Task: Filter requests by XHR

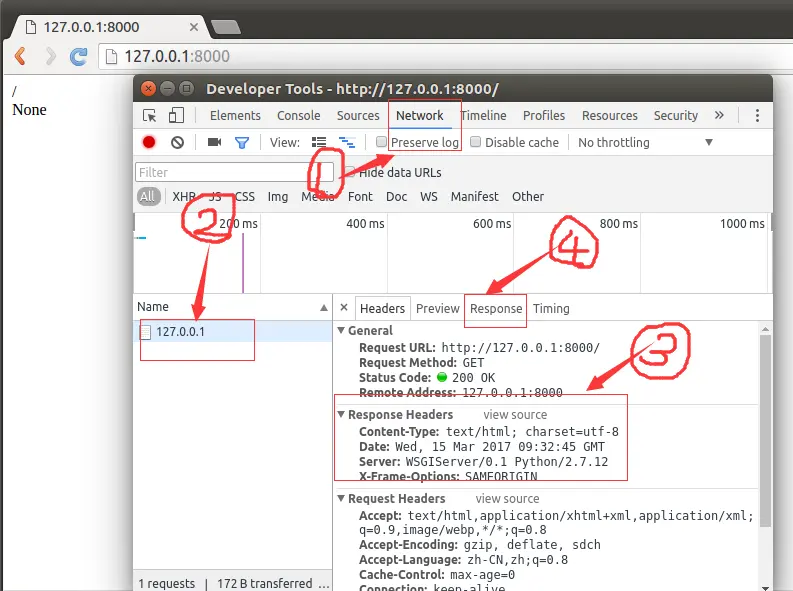Action: [x=184, y=197]
